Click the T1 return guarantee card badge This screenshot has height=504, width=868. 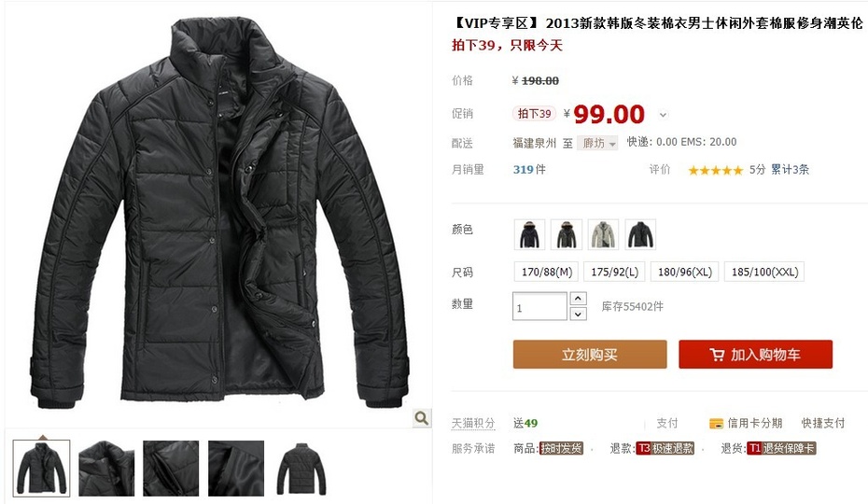781,448
